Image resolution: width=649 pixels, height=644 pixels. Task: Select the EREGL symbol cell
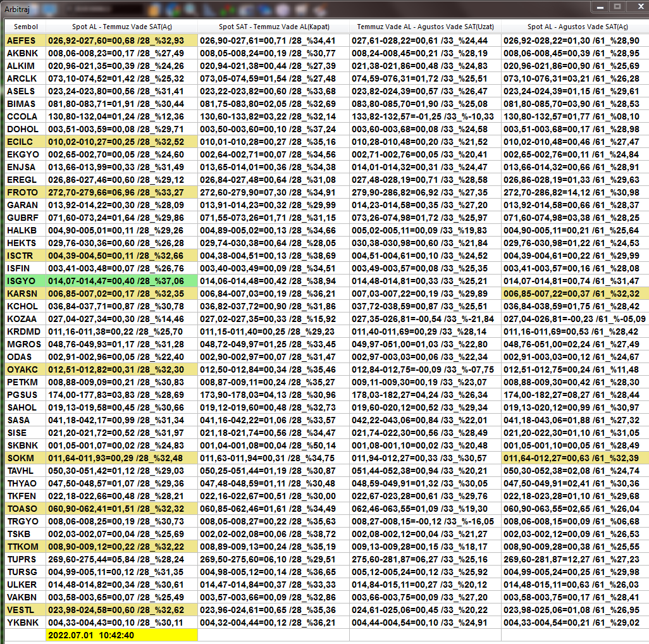pyautogui.click(x=25, y=180)
